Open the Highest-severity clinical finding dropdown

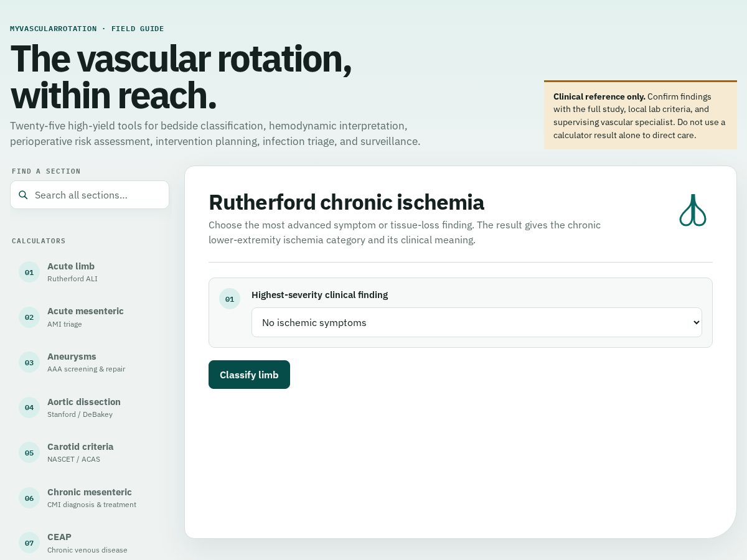(477, 322)
